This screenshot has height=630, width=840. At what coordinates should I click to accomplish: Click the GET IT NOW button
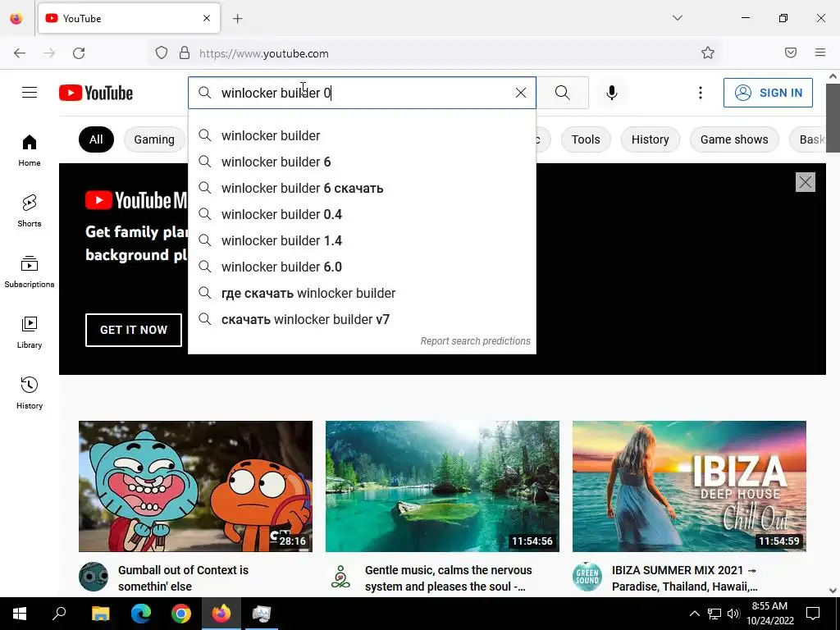pos(134,330)
